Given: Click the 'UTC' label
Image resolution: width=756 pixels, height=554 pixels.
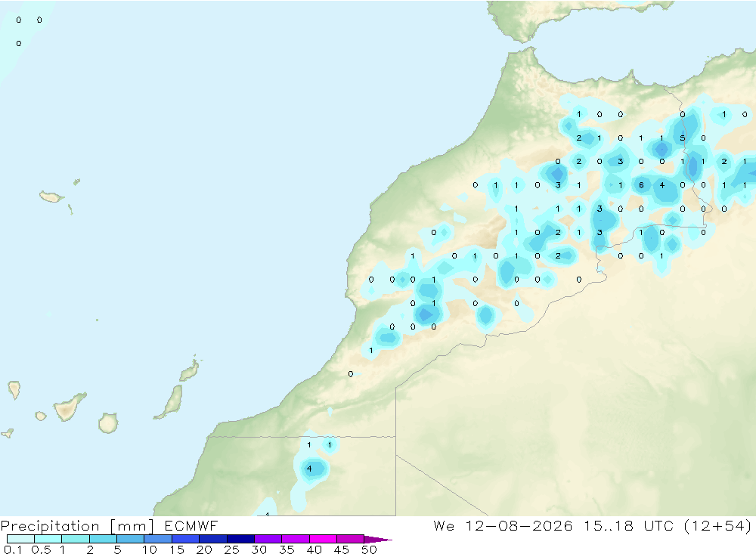Looking at the screenshot, I should [x=658, y=525].
